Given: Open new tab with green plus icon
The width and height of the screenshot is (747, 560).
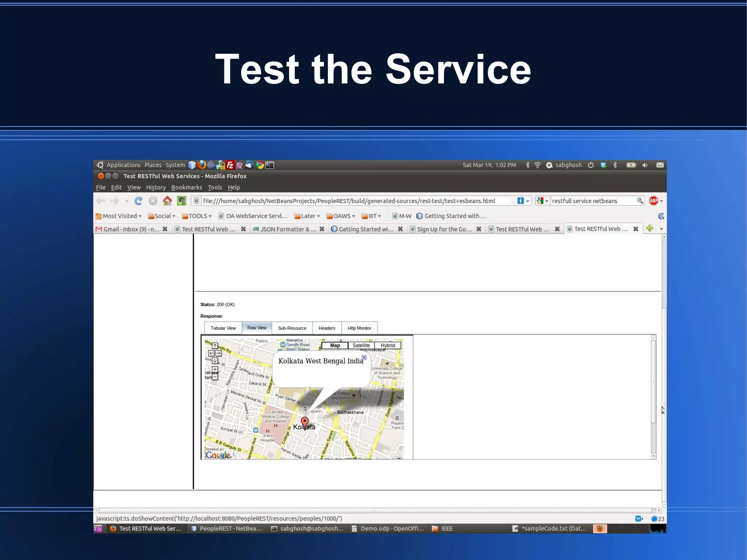Looking at the screenshot, I should pyautogui.click(x=650, y=228).
